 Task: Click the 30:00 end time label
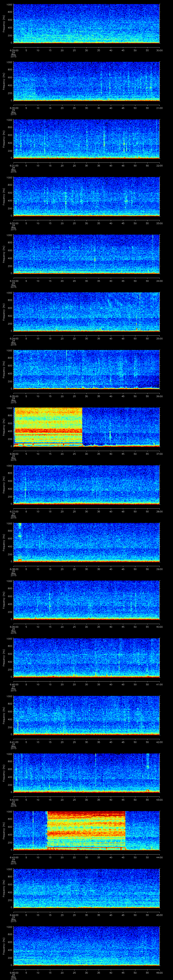[159, 50]
